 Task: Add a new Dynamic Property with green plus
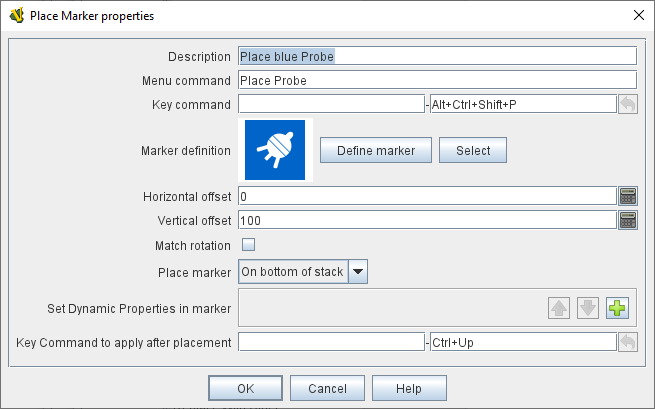(617, 308)
